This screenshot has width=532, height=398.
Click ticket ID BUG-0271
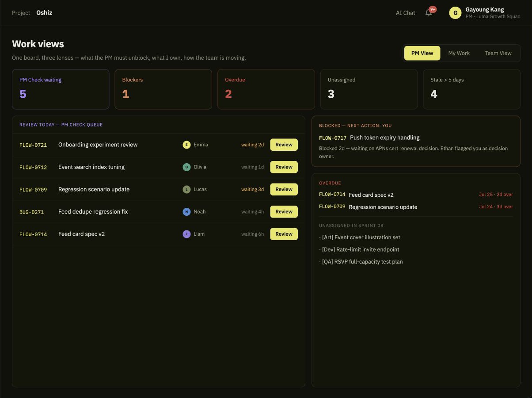pyautogui.click(x=31, y=212)
